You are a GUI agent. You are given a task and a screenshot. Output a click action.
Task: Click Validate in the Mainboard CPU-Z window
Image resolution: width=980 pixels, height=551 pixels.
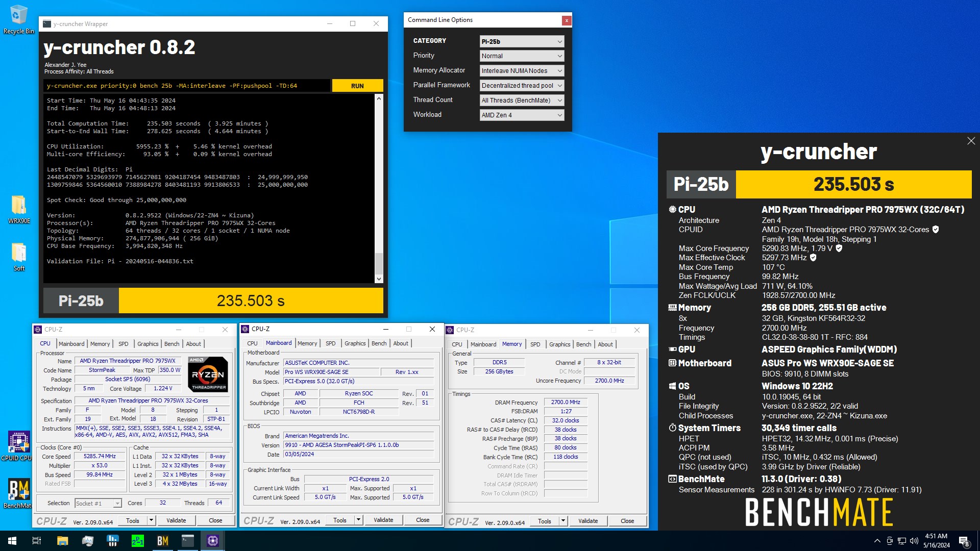383,520
